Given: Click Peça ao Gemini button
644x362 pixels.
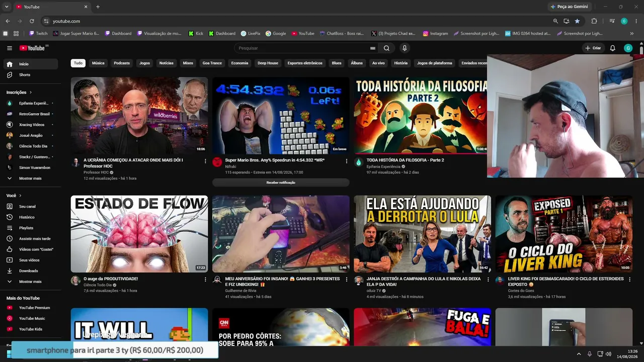Looking at the screenshot, I should 569,7.
